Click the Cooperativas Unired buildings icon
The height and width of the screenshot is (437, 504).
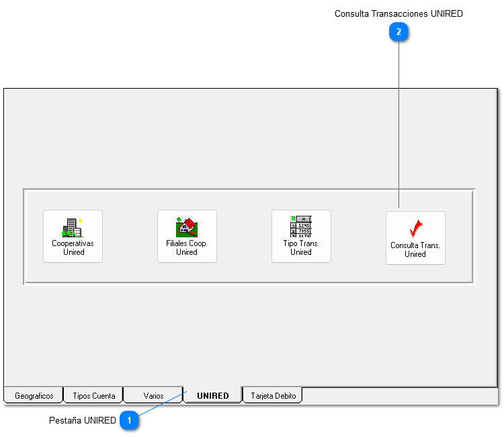[72, 227]
